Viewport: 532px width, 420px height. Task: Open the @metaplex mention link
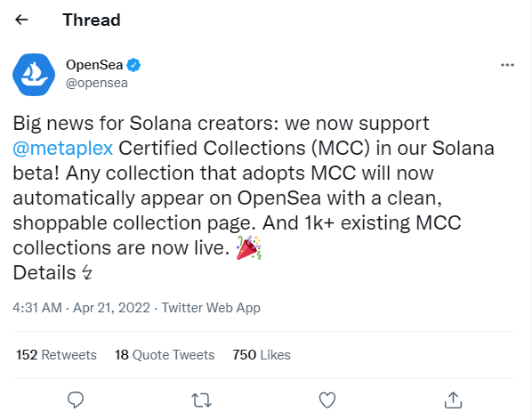tap(63, 149)
